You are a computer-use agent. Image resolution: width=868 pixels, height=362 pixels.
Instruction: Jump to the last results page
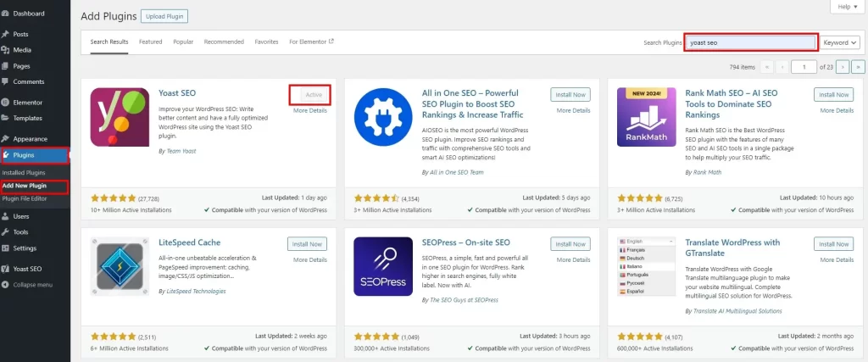[x=858, y=67]
